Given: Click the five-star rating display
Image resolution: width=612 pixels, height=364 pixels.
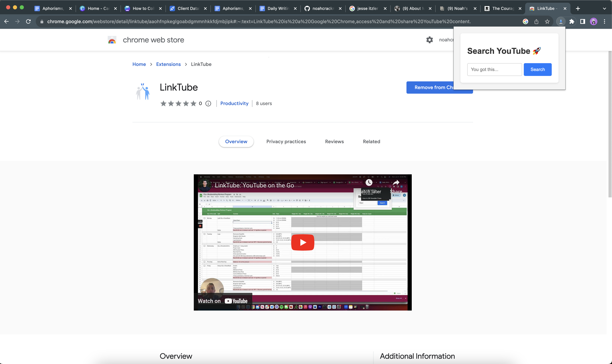Looking at the screenshot, I should (178, 104).
